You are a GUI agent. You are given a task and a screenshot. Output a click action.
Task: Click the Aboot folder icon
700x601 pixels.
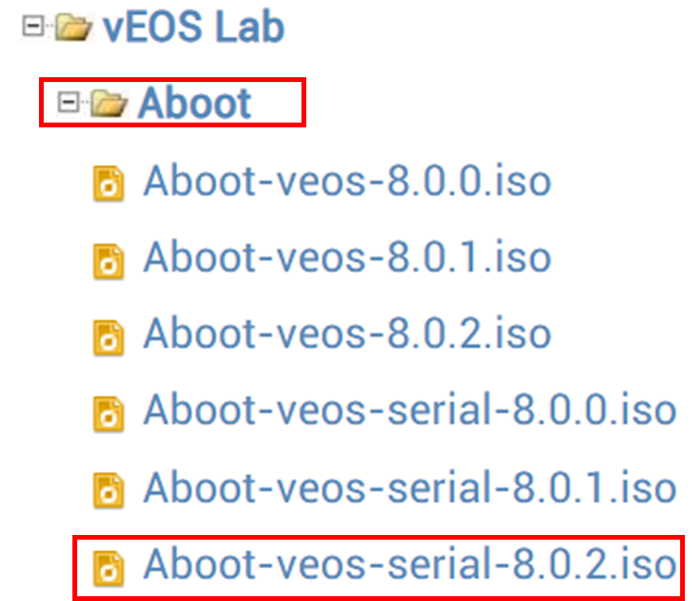(108, 103)
